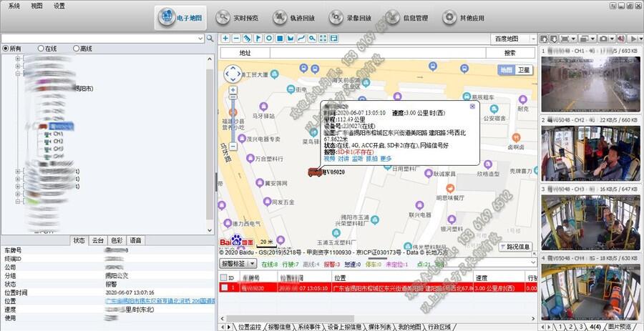Click the zoom in (+) map toolbar icon
This screenshot has height=331, width=644.
[225, 38]
